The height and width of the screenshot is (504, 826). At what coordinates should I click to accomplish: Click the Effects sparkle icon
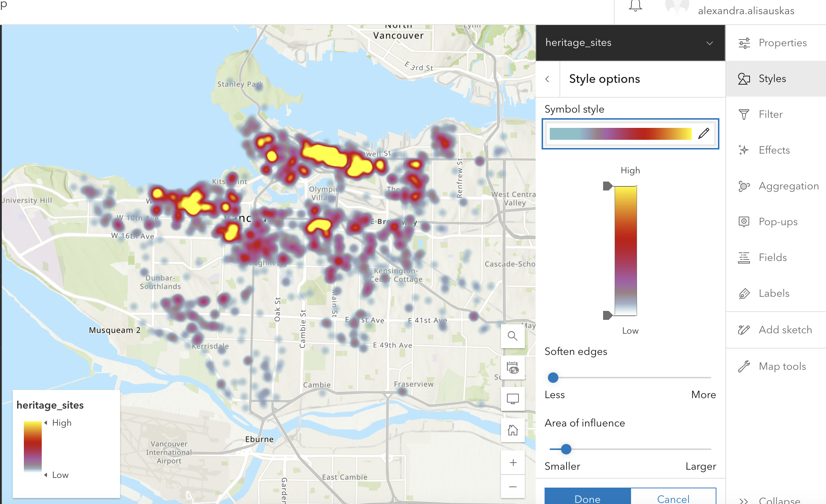(744, 150)
